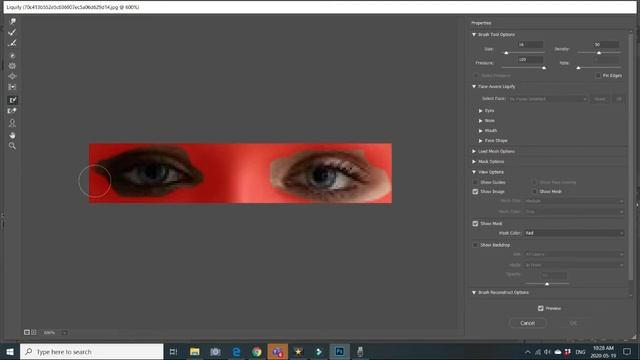Click the Cancel button

tap(527, 323)
